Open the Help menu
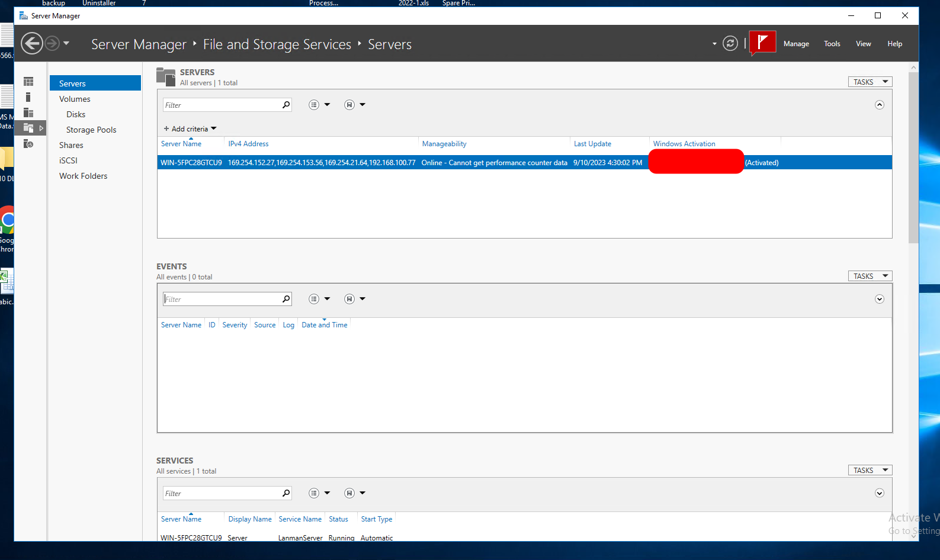The height and width of the screenshot is (560, 940). click(x=895, y=44)
